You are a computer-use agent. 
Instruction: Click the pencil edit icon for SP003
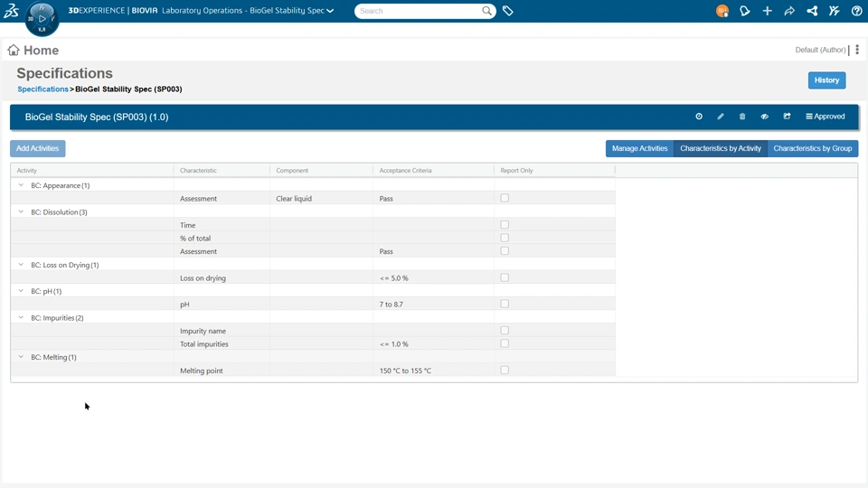721,117
